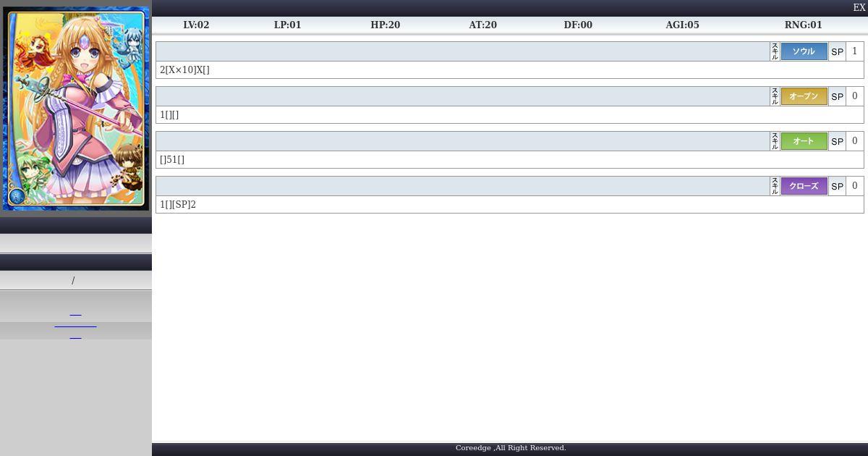Click the purple クローズ skill badge
Screen dimensions: 868x456
pos(804,186)
